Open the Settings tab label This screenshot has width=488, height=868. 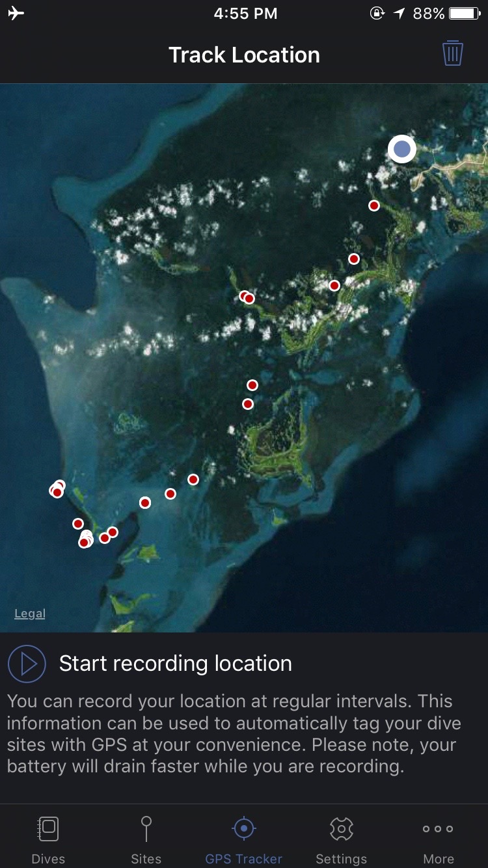pos(341,859)
